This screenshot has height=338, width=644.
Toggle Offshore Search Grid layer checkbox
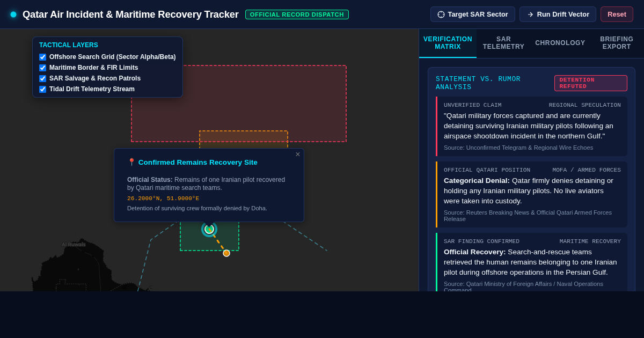pos(43,57)
